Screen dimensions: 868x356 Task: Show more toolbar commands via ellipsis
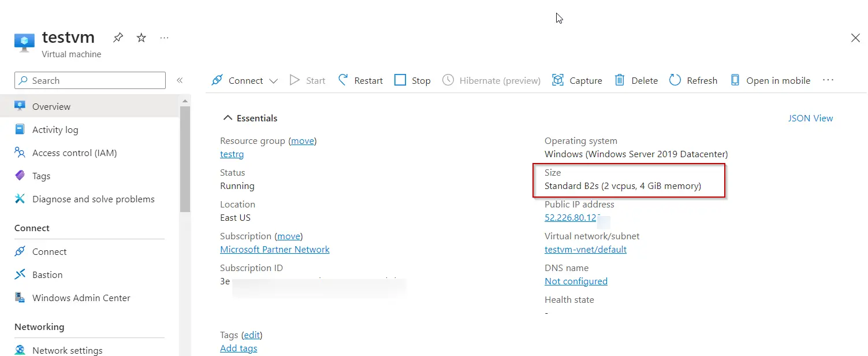828,80
